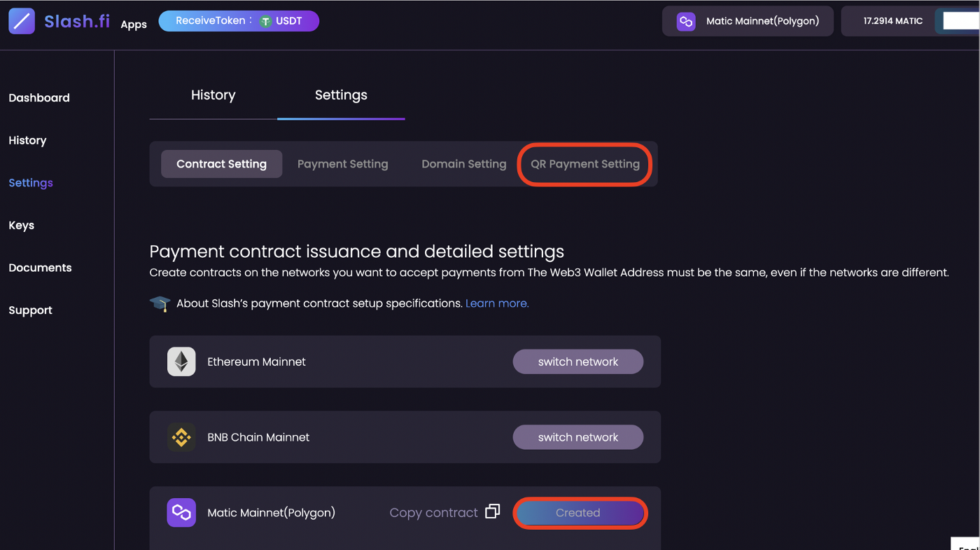Click the Slash.fi logo icon

[22, 21]
